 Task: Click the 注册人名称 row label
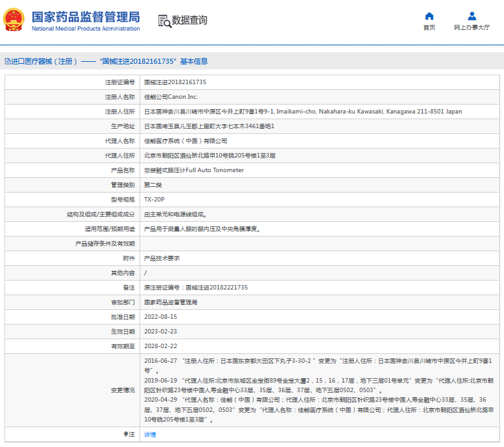coord(120,97)
